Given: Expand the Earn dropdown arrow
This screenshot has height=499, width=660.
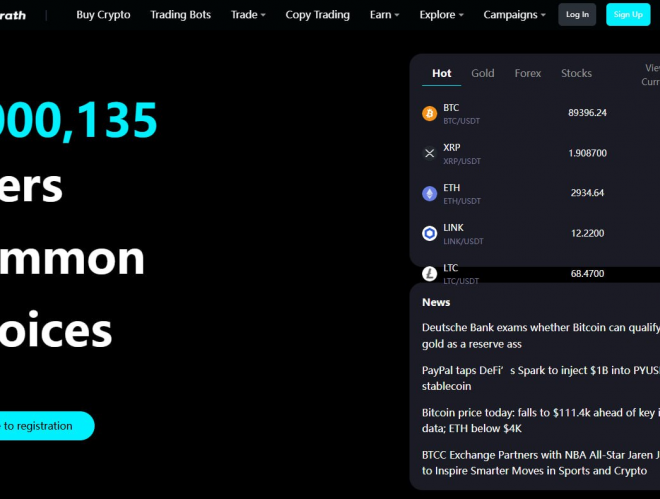Looking at the screenshot, I should 397,15.
